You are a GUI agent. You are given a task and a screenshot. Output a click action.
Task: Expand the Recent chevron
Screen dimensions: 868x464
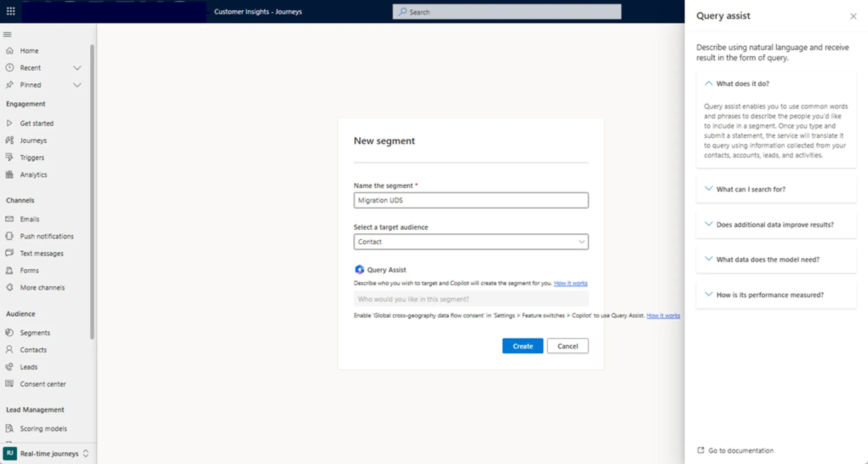click(77, 68)
